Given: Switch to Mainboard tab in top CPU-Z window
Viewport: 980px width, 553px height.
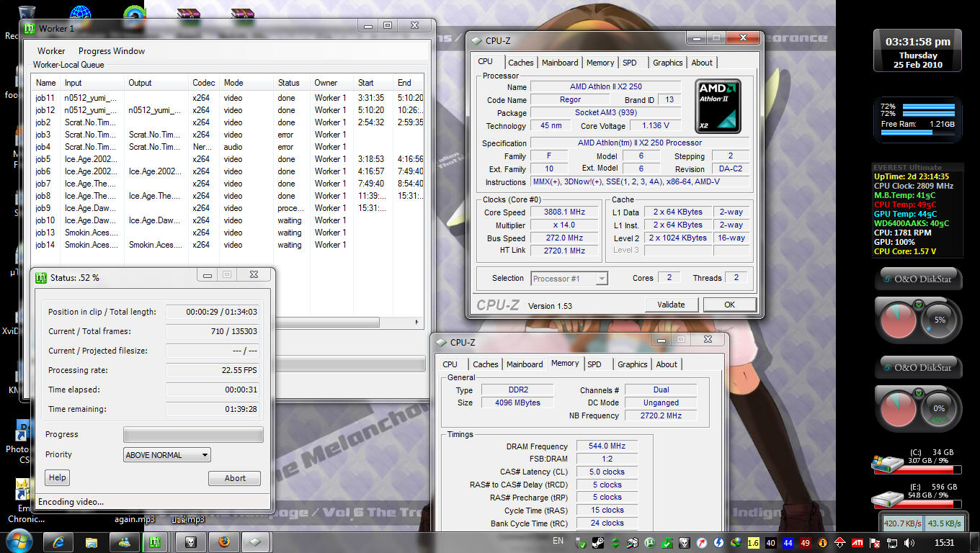Looking at the screenshot, I should pyautogui.click(x=560, y=63).
